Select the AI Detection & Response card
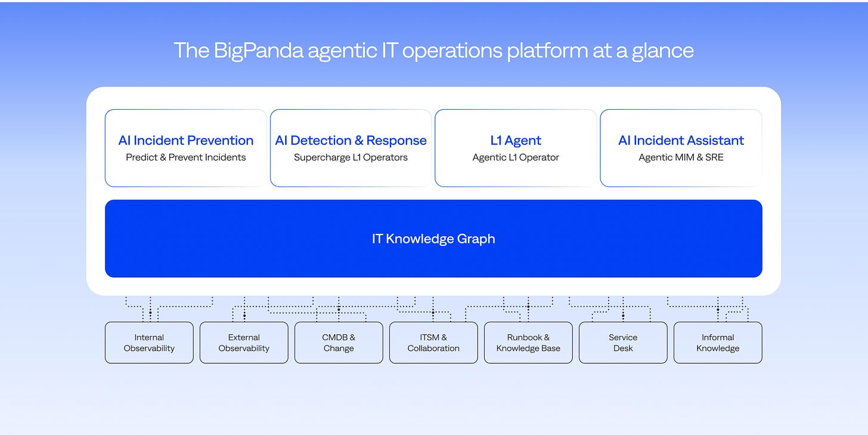The width and height of the screenshot is (868, 435). (351, 148)
